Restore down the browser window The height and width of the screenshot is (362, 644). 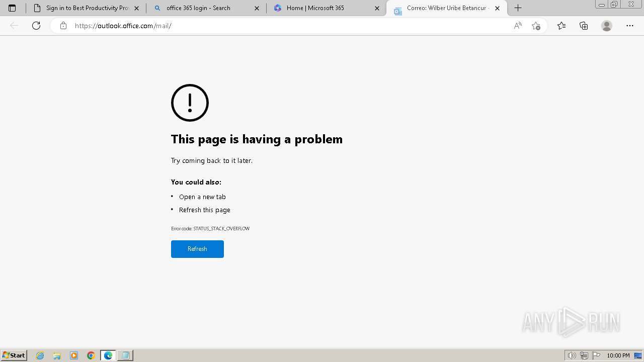tap(614, 4)
